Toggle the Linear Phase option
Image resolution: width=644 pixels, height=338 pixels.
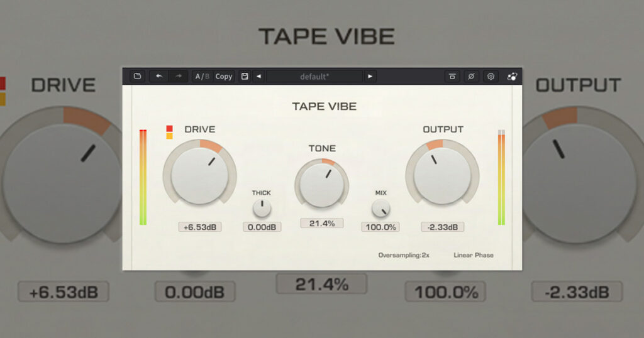pyautogui.click(x=474, y=255)
